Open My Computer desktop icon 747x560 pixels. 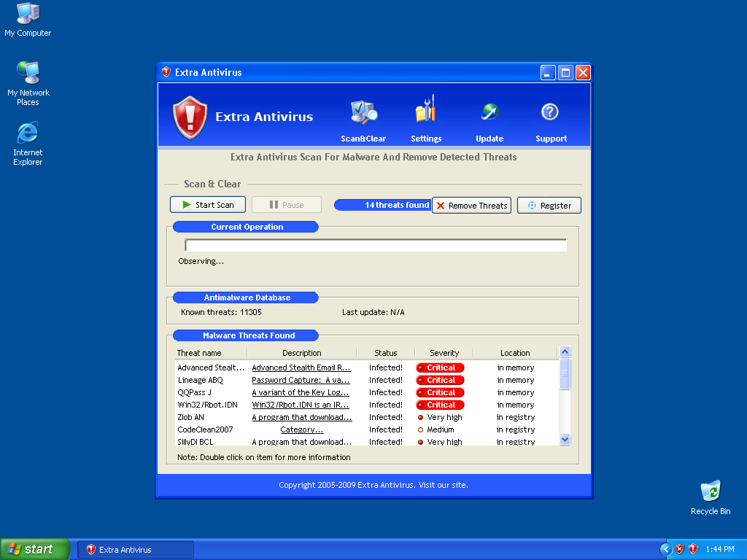28,14
